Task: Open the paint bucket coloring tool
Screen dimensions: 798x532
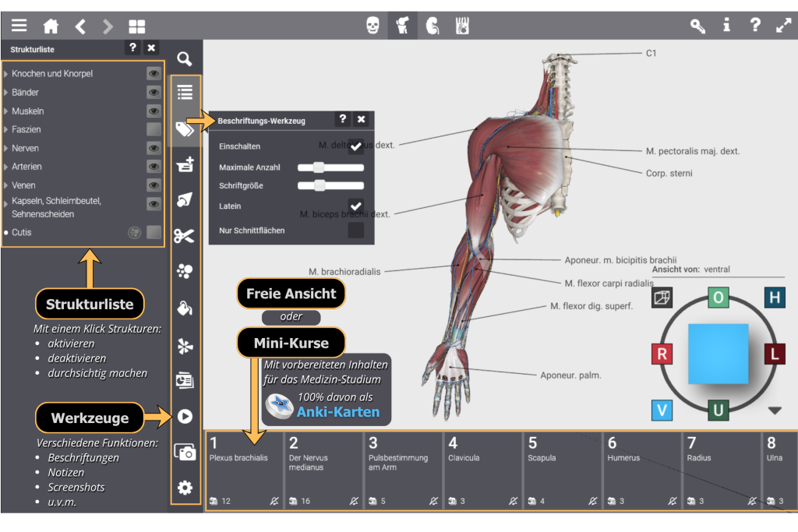Action: pyautogui.click(x=184, y=308)
